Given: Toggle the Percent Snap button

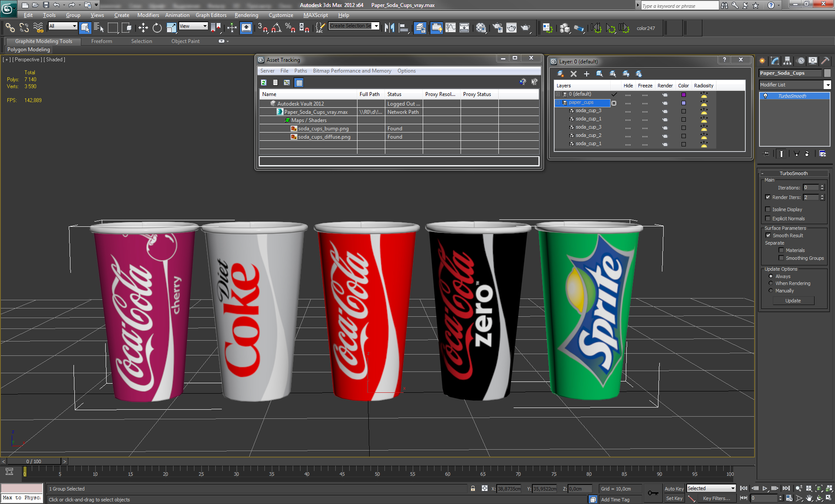Looking at the screenshot, I should (x=290, y=28).
